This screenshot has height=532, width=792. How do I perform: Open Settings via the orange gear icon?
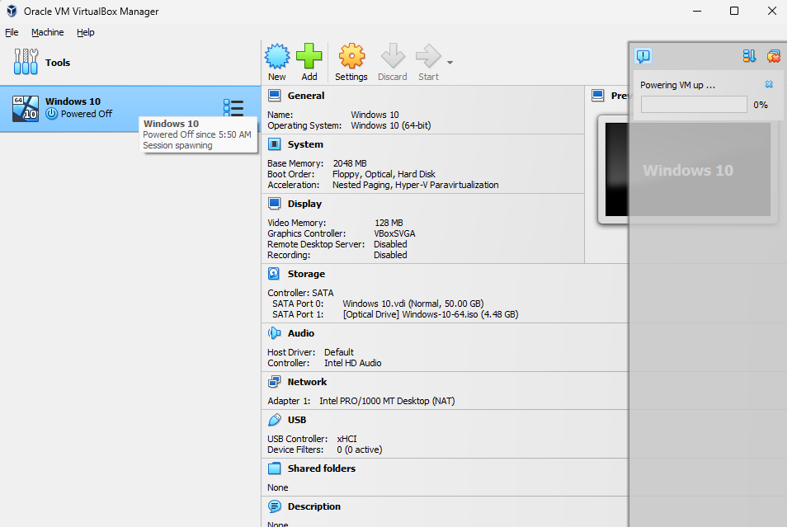pos(351,56)
